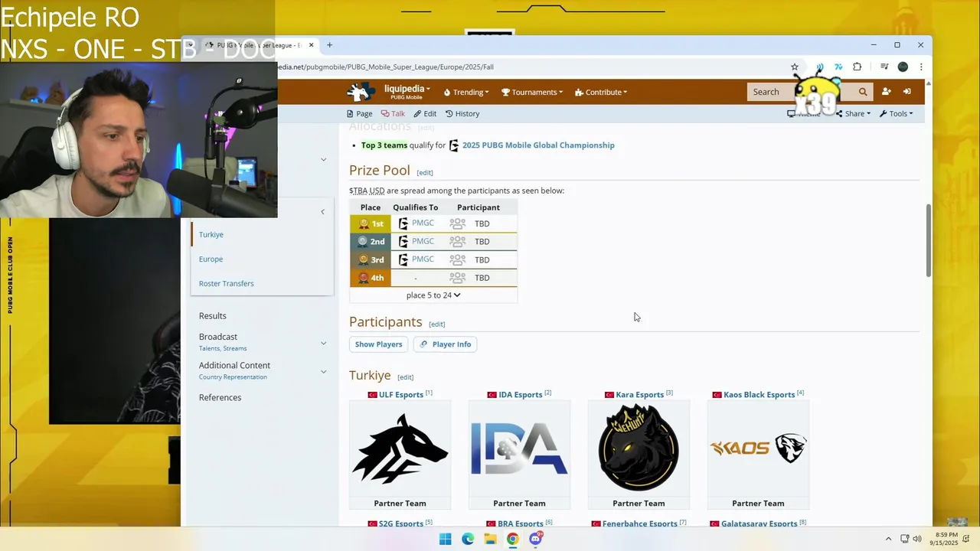
Task: Open the volume control in system tray
Action: 917,539
